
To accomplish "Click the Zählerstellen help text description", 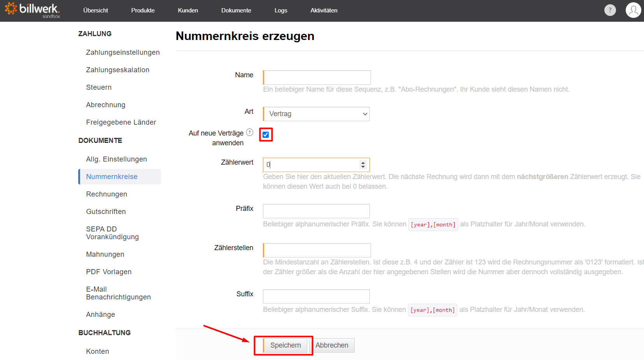I will 453,267.
